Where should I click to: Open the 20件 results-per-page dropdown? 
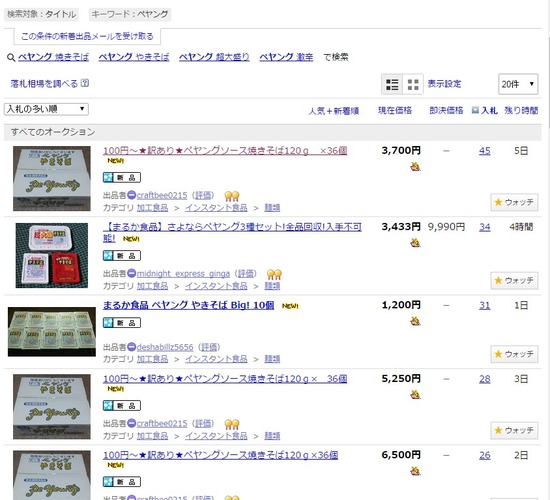point(518,84)
